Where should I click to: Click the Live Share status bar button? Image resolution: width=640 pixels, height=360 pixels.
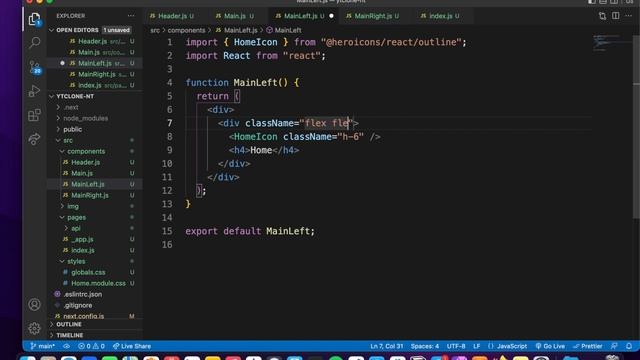(x=132, y=346)
